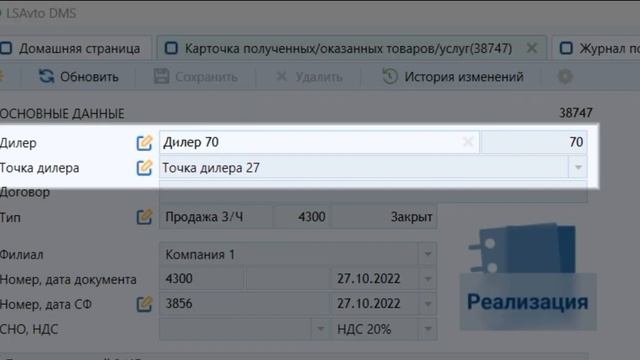Click the LSAvto DMS window title

41,13
